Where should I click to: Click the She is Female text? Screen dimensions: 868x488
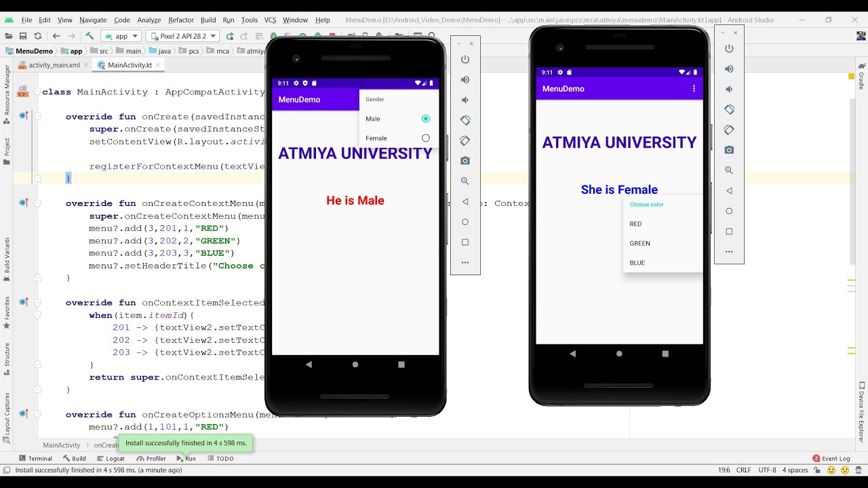point(619,190)
